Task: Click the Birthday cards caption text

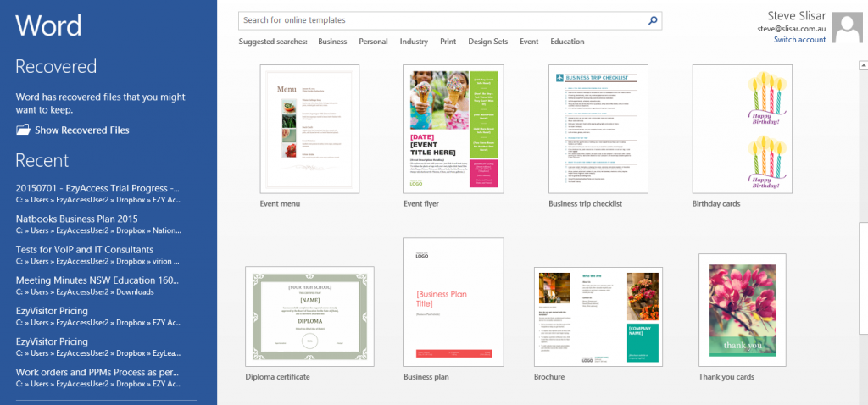Action: click(715, 203)
